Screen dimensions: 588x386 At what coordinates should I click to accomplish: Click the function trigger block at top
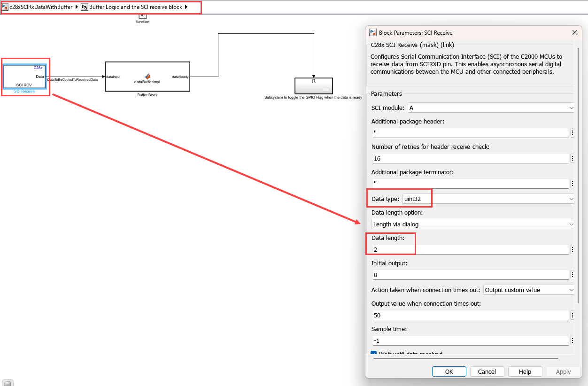[143, 16]
